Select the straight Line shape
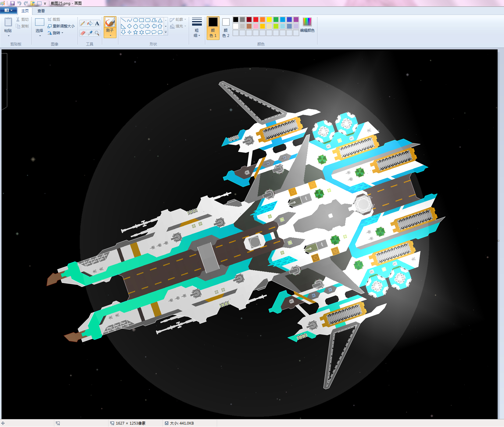 click(x=123, y=20)
